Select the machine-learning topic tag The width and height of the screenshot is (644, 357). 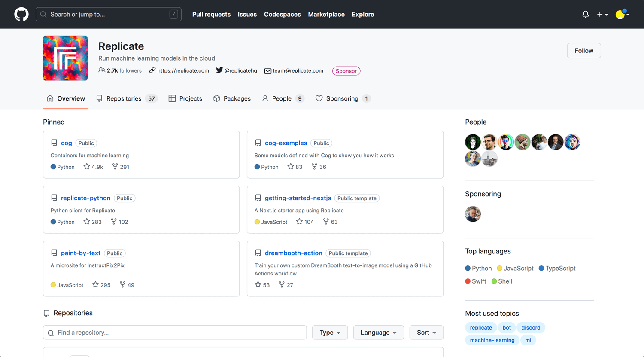[492, 340]
